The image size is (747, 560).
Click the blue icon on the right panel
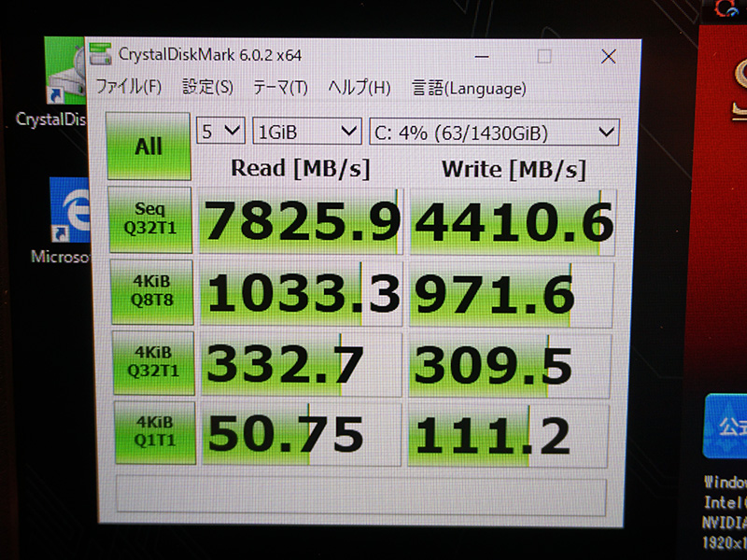(726, 427)
